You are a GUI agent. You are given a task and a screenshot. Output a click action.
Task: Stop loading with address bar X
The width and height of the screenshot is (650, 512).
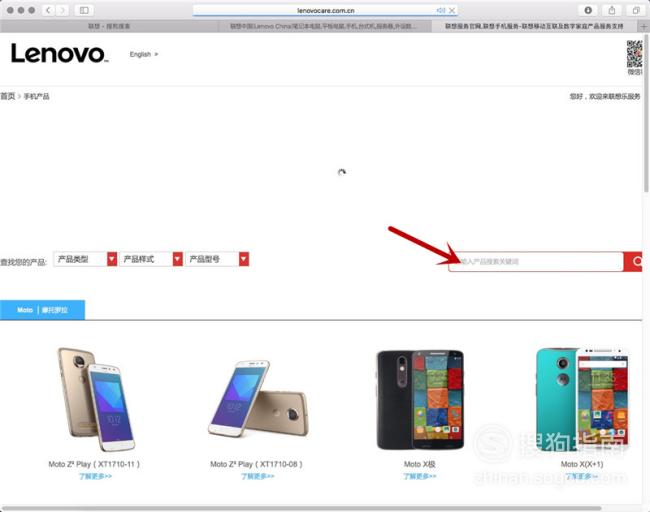click(x=452, y=10)
